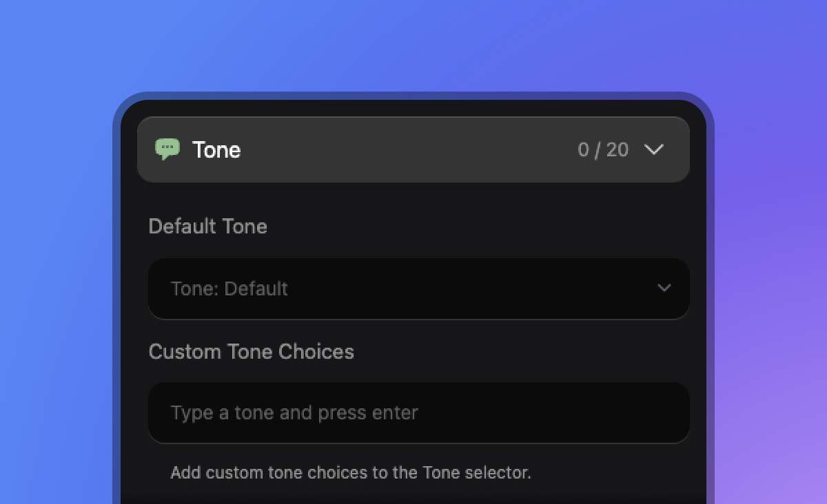Click the word "Default" in the tone dropdown
Screen dimensions: 827x504
tap(256, 288)
